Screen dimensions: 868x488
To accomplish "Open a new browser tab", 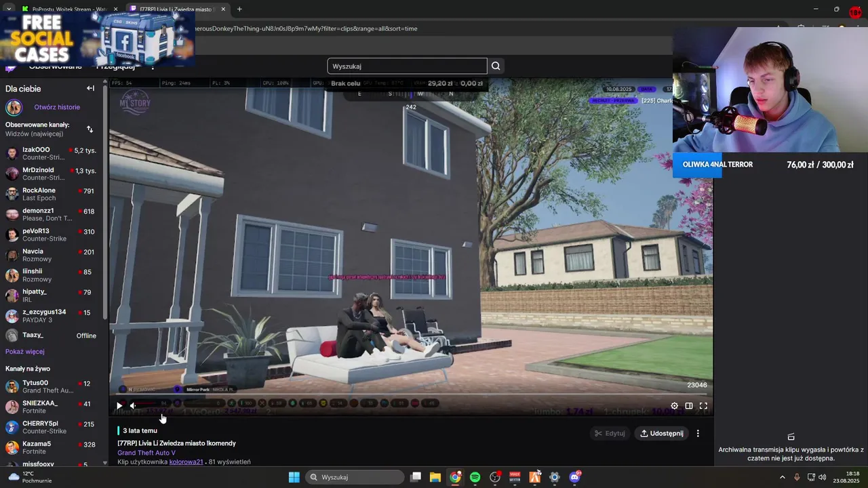I will point(239,9).
